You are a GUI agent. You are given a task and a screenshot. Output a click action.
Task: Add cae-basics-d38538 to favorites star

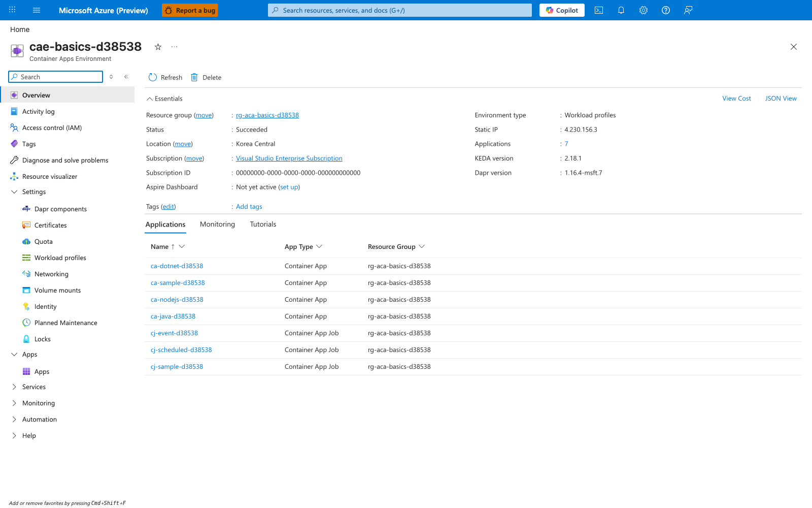[158, 47]
